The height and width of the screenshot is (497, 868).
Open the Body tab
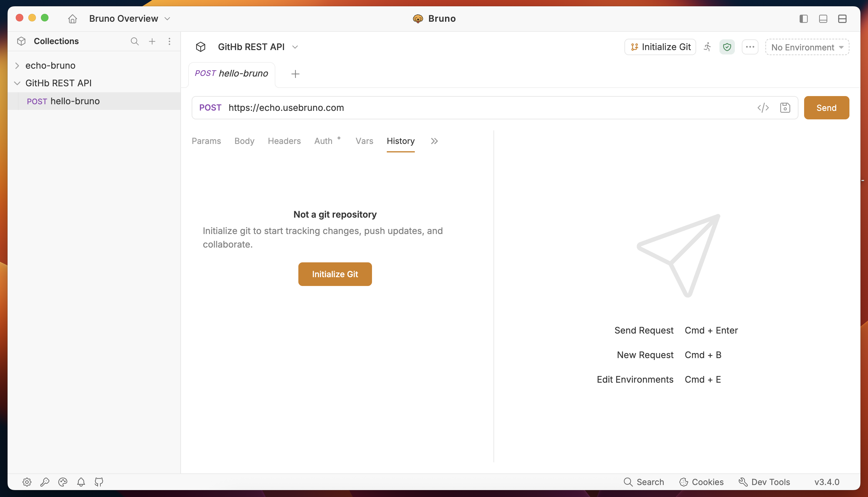pos(244,141)
